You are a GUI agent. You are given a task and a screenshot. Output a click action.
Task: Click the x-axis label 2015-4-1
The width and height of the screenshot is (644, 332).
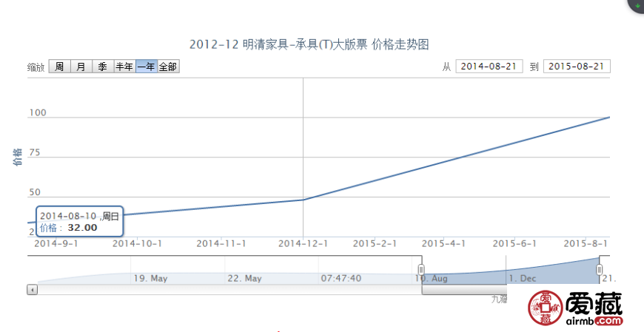(x=443, y=243)
